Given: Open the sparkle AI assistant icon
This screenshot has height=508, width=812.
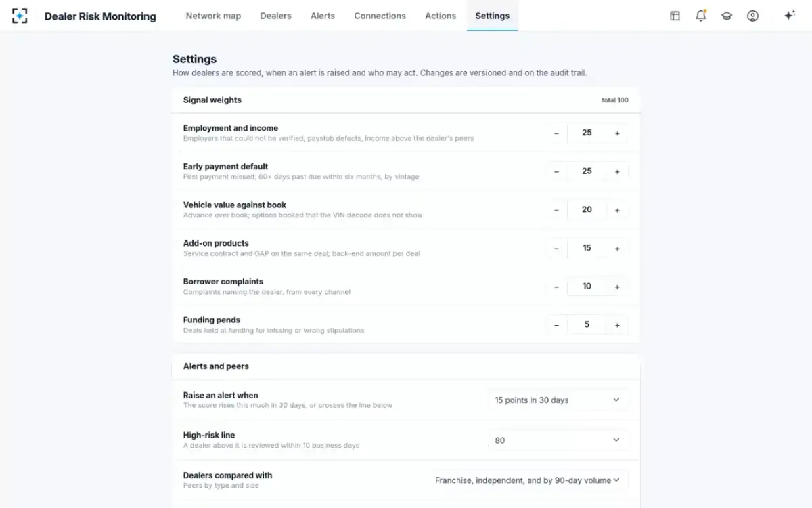Looking at the screenshot, I should tap(789, 16).
